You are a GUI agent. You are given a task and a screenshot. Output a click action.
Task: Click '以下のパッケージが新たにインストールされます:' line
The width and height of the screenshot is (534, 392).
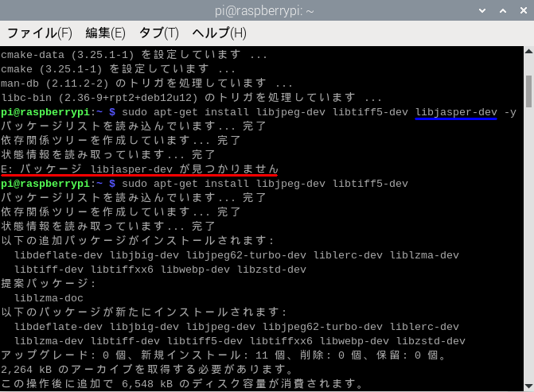click(x=144, y=312)
